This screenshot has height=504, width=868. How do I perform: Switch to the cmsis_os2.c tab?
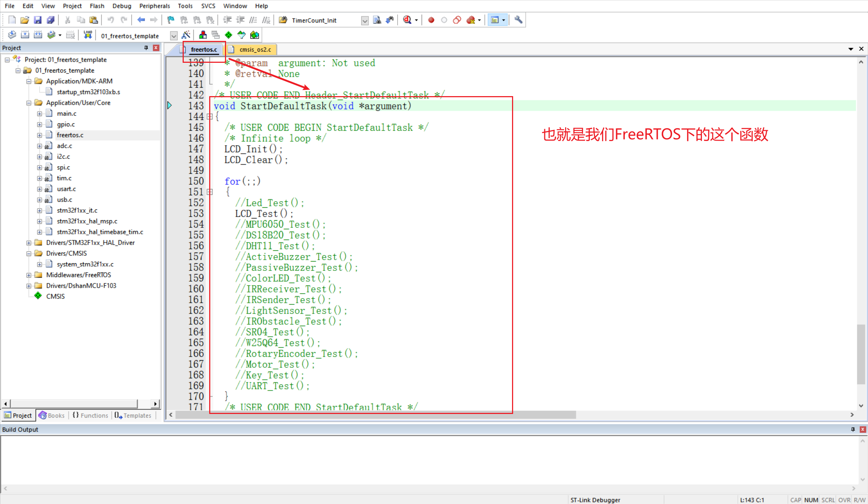[255, 49]
